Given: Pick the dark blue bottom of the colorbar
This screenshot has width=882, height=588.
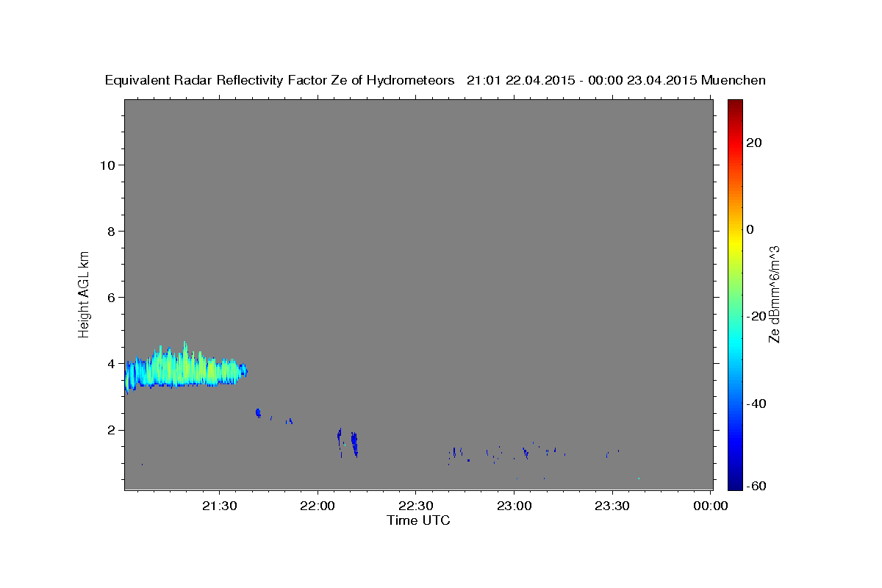Looking at the screenshot, I should 736,484.
